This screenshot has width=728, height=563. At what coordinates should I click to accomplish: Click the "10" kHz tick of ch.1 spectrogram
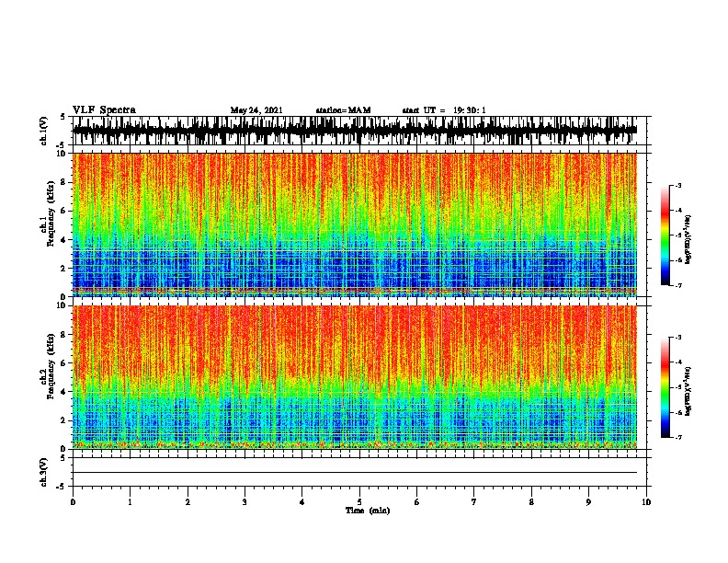click(62, 154)
